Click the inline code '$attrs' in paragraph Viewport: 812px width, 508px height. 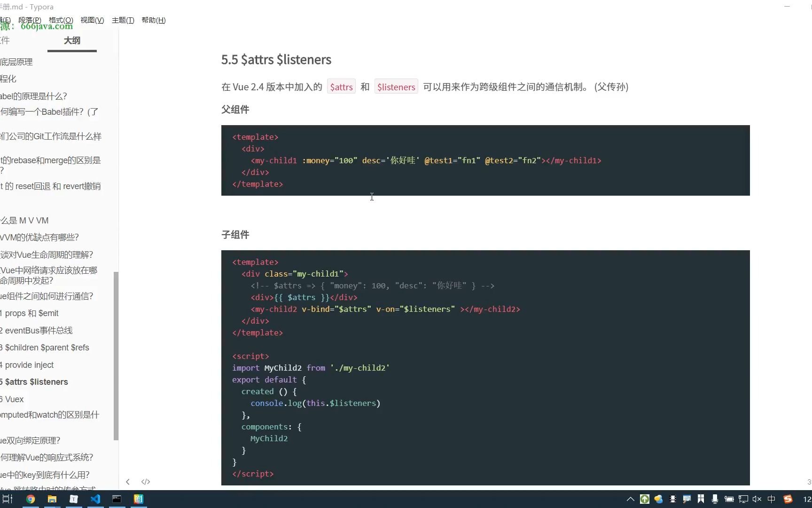341,87
